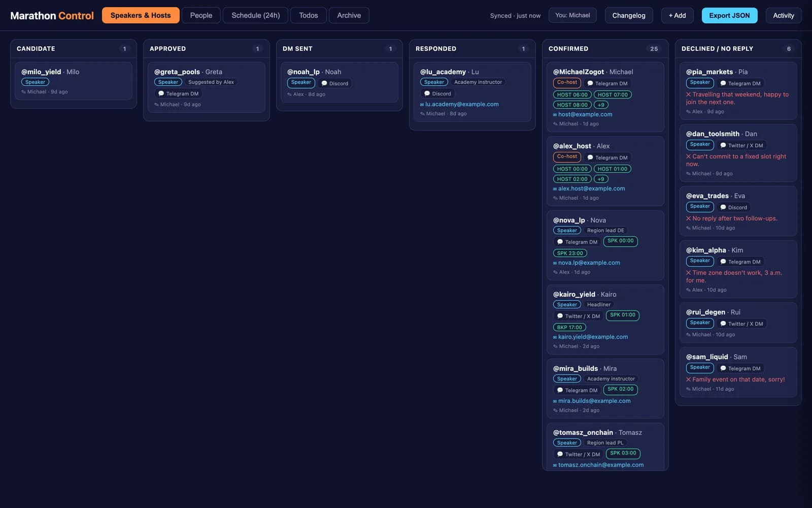The height and width of the screenshot is (508, 812).
Task: Open the Changelog
Action: point(629,15)
